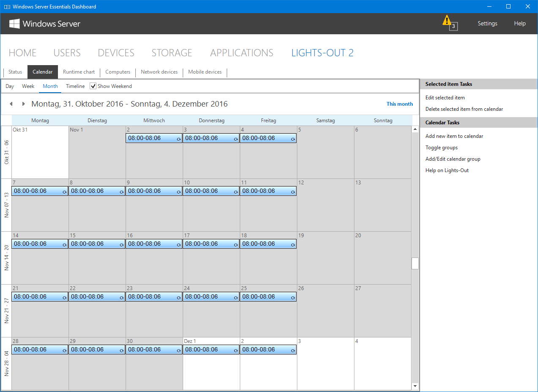538x392 pixels.
Task: Select the 08:00-08:06 event on November 9
Action: coord(154,191)
